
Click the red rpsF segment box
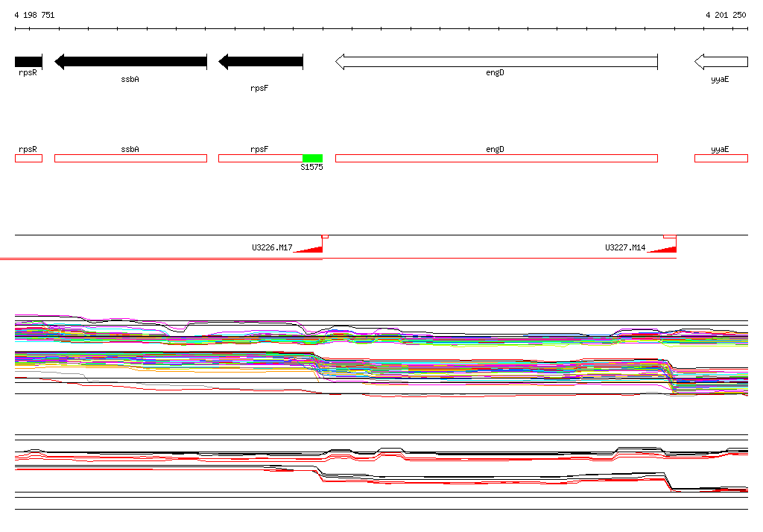click(x=261, y=158)
